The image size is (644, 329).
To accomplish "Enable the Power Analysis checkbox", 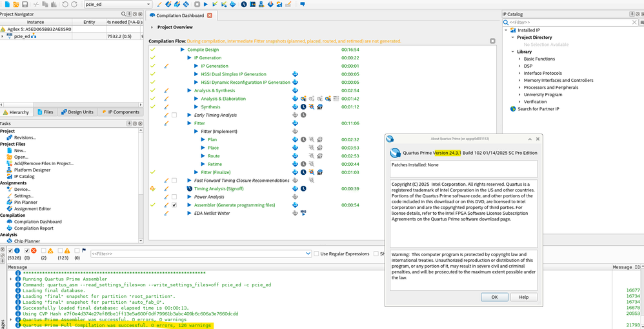I will tap(174, 197).
